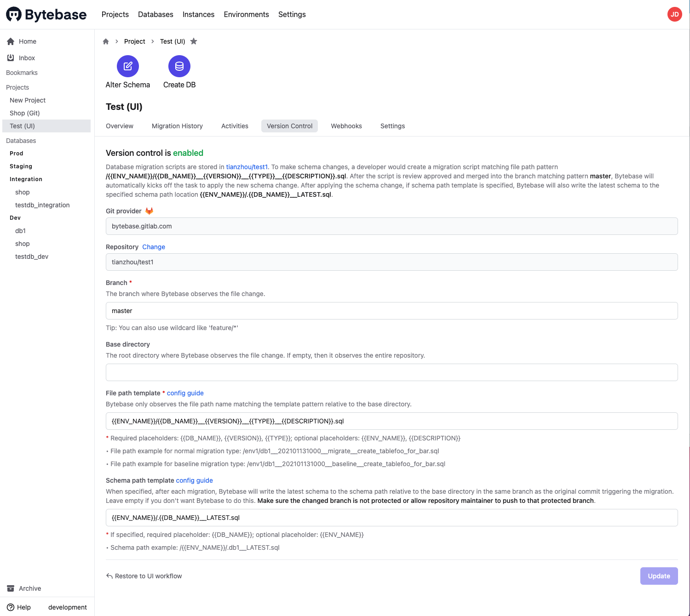Open the Environments top menu
The width and height of the screenshot is (690, 616).
coord(246,14)
